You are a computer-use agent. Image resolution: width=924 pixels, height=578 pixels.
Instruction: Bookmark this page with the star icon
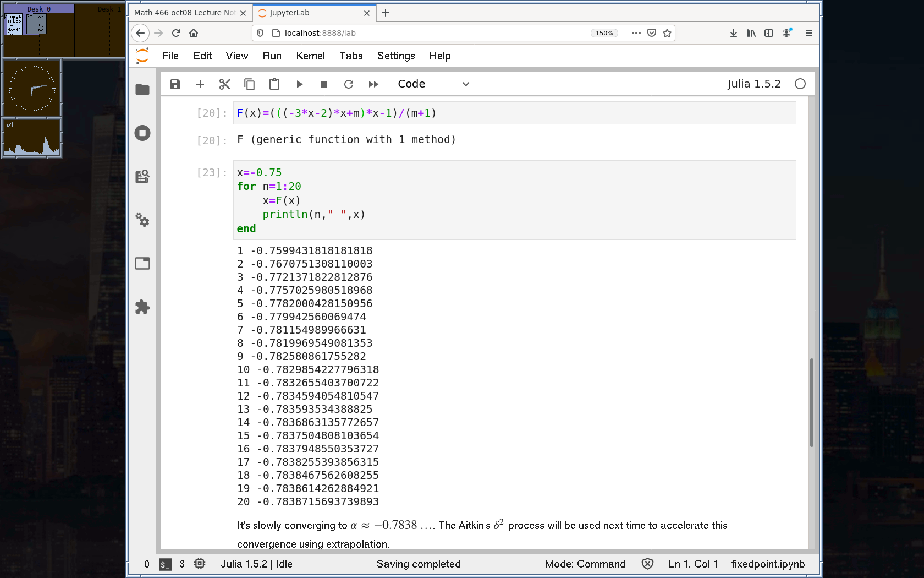point(667,33)
